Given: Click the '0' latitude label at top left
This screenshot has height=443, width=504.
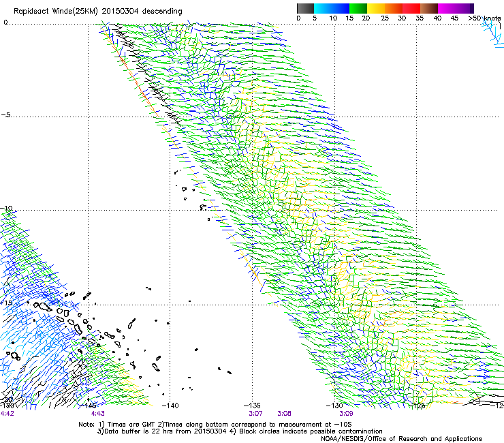Looking at the screenshot, I should (5, 22).
